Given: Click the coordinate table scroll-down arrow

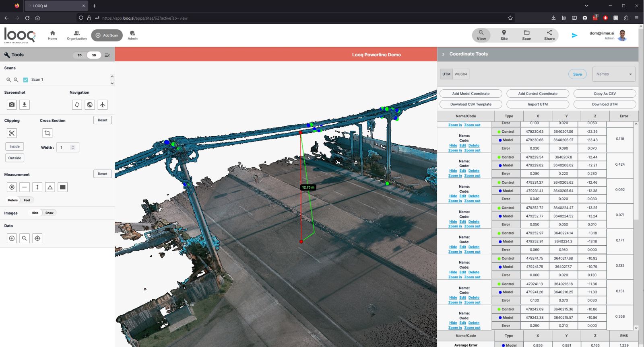Looking at the screenshot, I should (636, 328).
